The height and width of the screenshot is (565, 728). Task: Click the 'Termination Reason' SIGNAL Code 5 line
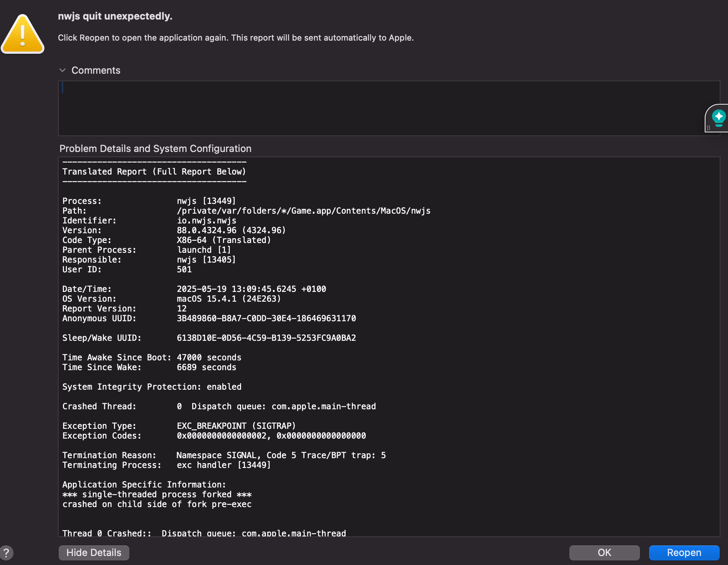tap(224, 455)
